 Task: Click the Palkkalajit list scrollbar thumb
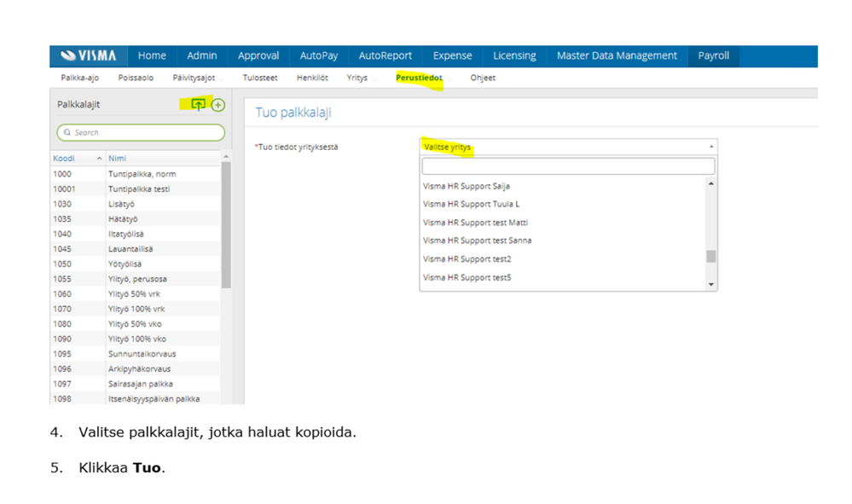pos(226,225)
